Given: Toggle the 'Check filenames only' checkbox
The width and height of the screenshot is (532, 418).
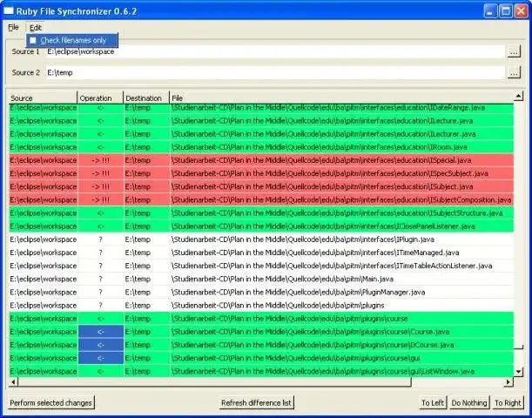Looking at the screenshot, I should (33, 40).
